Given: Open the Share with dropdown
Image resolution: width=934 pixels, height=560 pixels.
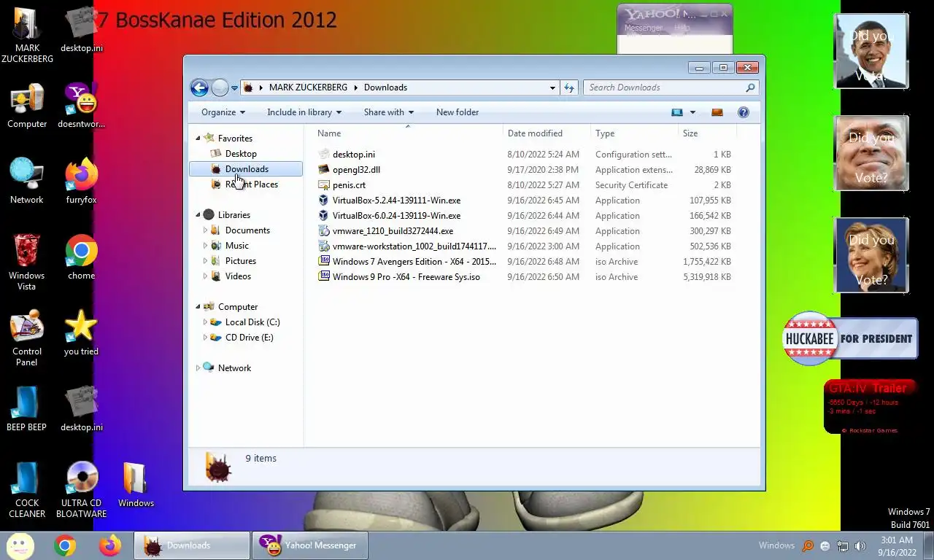Looking at the screenshot, I should pyautogui.click(x=389, y=112).
